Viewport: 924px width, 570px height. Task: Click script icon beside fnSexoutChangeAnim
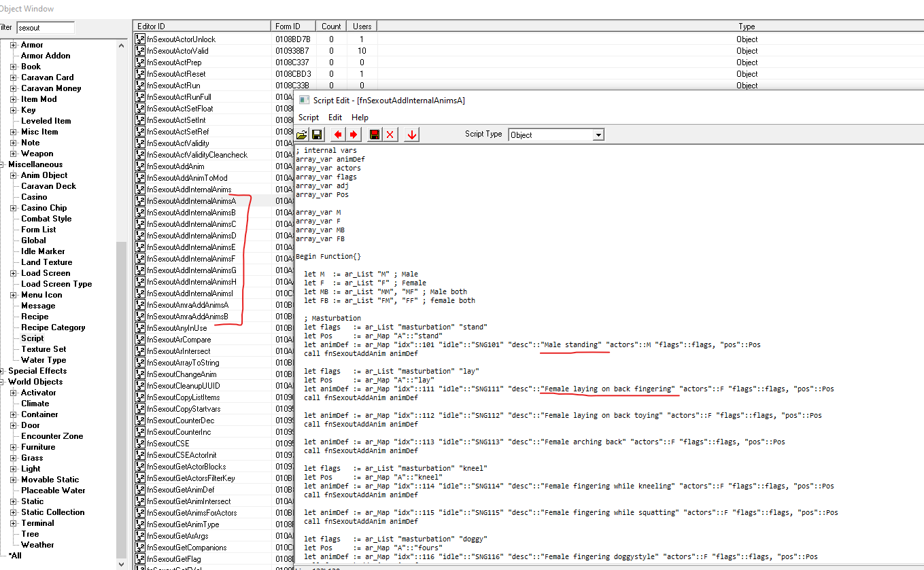click(x=140, y=374)
